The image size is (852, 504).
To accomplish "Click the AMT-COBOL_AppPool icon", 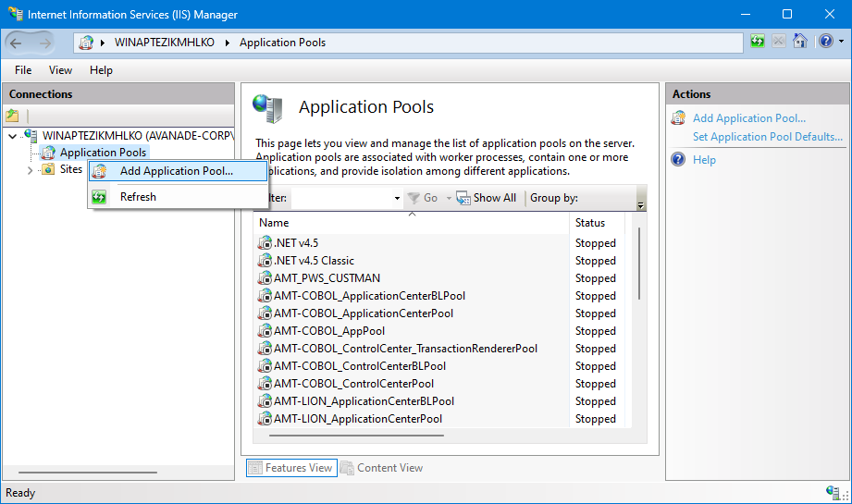I will [265, 331].
